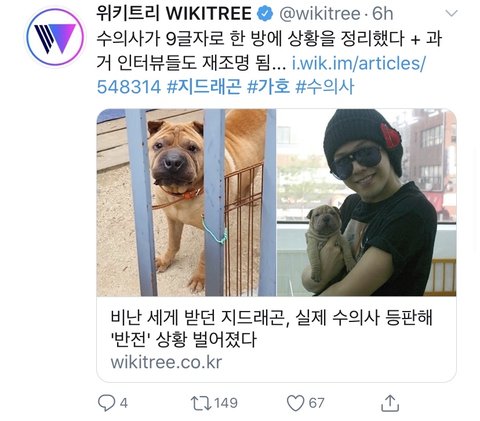Share the tweet via upload icon
This screenshot has height=421, width=480.
390,403
